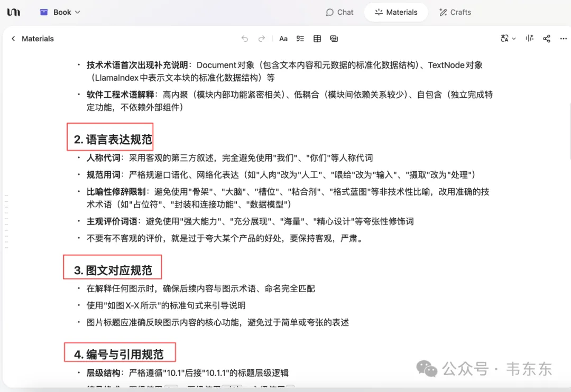Image resolution: width=571 pixels, height=392 pixels.
Task: Open the translate language dropdown
Action: (x=508, y=39)
